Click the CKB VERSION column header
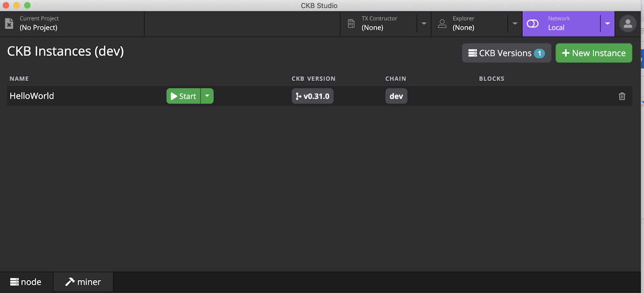The width and height of the screenshot is (644, 293). (x=313, y=79)
